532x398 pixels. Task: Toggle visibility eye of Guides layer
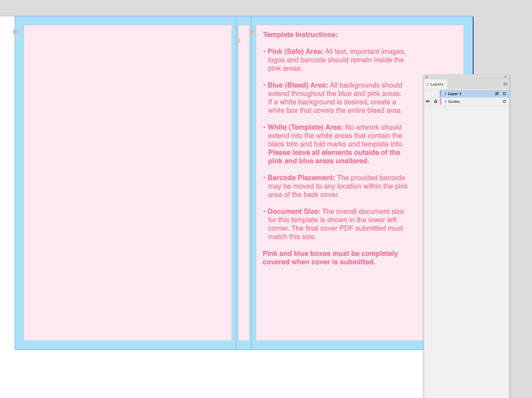point(428,101)
